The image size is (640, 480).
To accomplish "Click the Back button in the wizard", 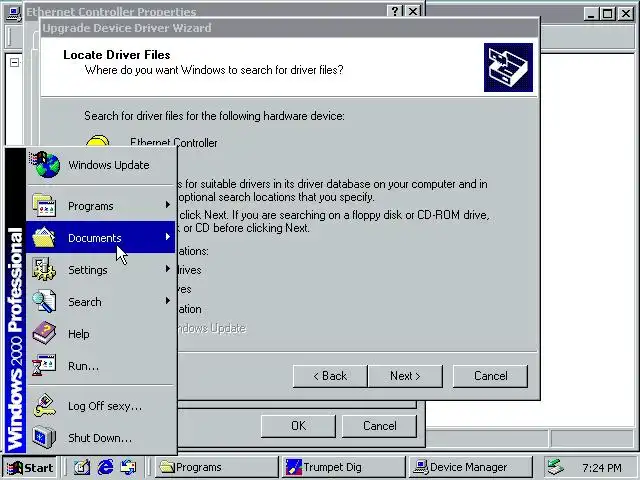I will pyautogui.click(x=330, y=376).
